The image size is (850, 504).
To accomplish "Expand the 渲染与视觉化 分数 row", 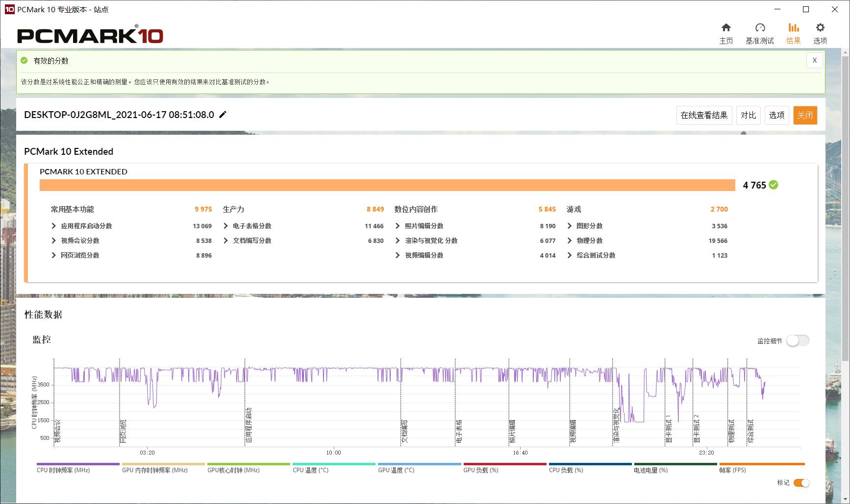I will tap(398, 240).
